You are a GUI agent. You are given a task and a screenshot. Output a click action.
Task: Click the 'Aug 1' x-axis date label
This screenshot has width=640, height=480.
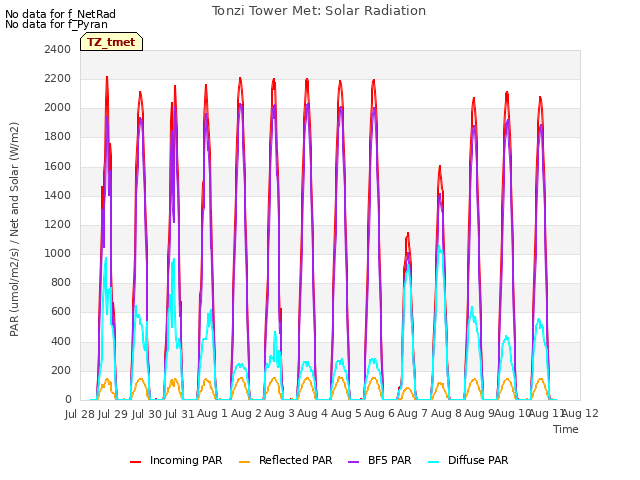[212, 413]
